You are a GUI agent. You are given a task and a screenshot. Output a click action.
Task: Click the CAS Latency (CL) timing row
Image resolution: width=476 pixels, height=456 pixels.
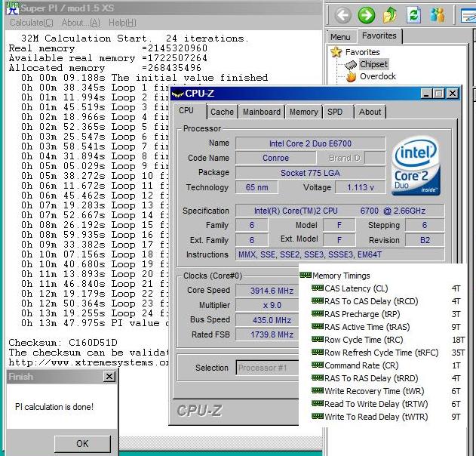(387, 288)
